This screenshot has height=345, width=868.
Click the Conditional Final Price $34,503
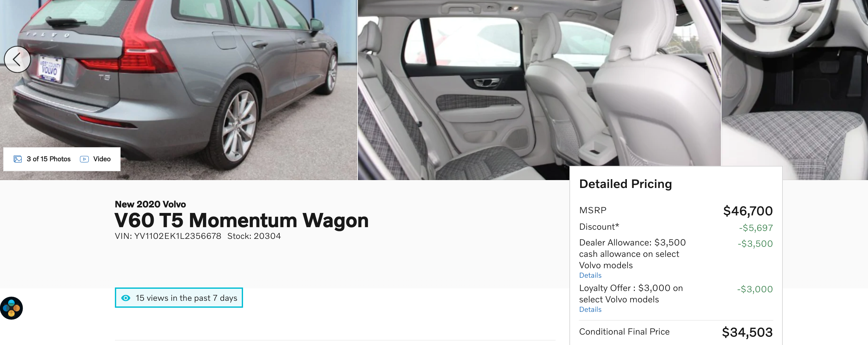coord(747,332)
